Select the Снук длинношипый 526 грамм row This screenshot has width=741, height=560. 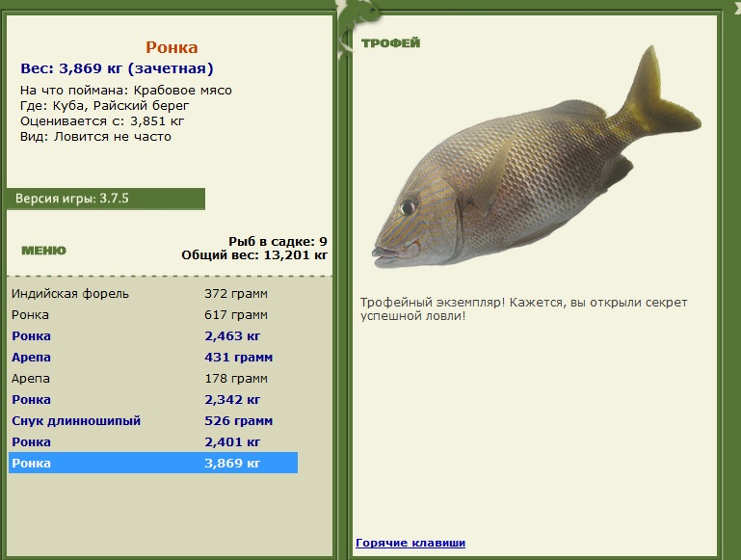point(153,420)
